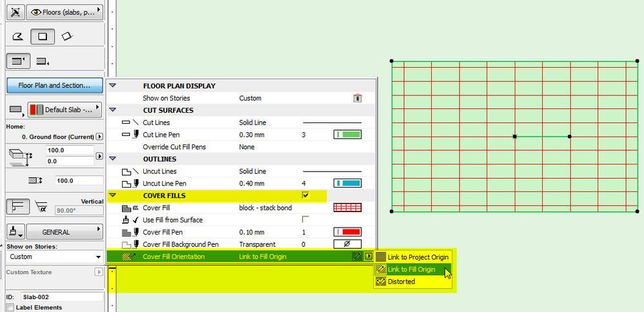Choose Link to Project Origin
The height and width of the screenshot is (312, 644).
click(413, 257)
